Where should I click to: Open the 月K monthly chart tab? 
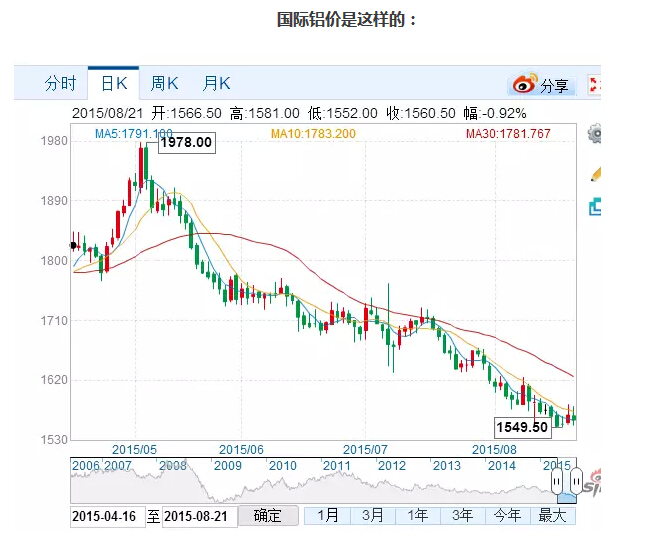pyautogui.click(x=216, y=83)
